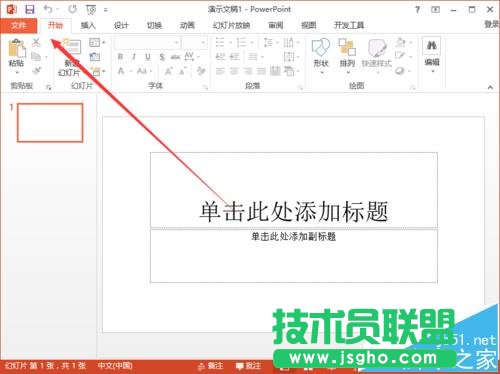Open font group dialog launcher

click(x=206, y=87)
